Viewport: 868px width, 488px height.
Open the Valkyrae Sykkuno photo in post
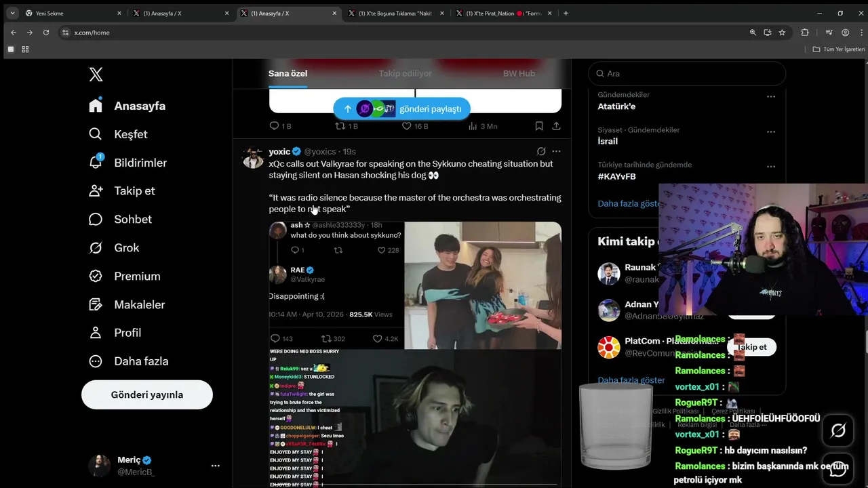pos(483,285)
